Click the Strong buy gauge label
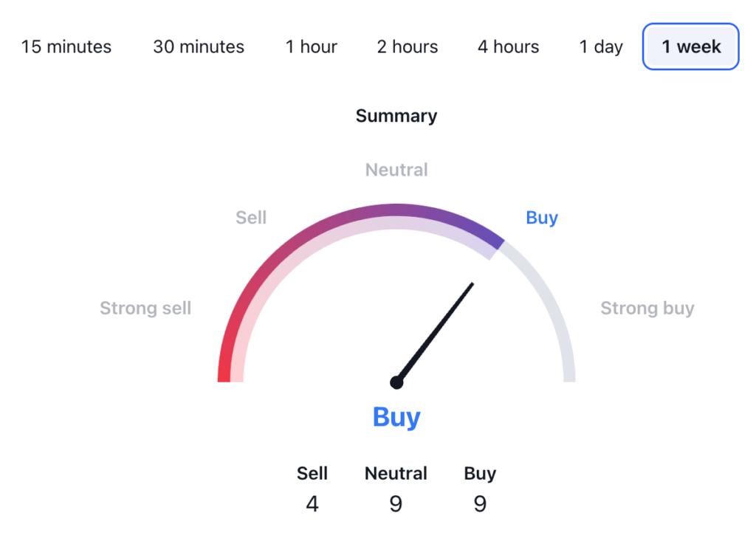756x538 pixels. 647,308
